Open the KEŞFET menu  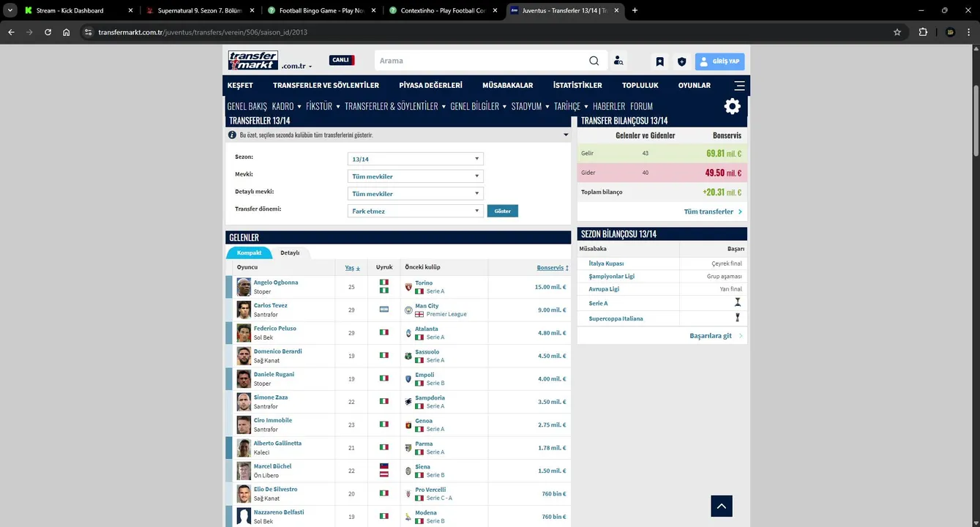(240, 86)
